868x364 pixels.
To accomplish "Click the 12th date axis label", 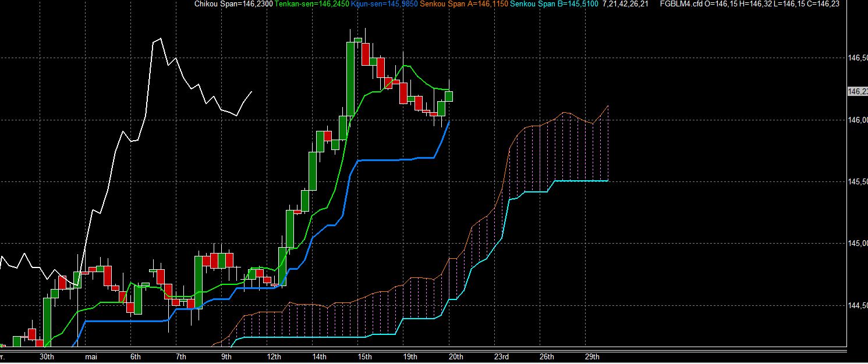I will point(274,356).
